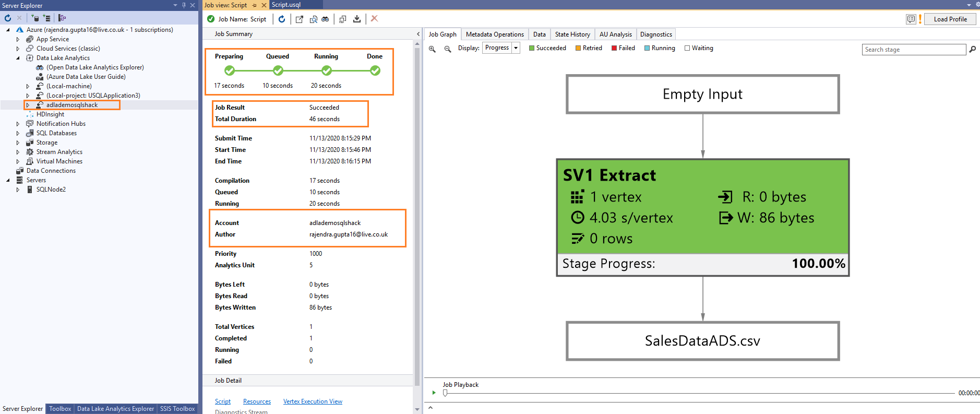Click the download job icon
980x414 pixels.
click(x=357, y=19)
